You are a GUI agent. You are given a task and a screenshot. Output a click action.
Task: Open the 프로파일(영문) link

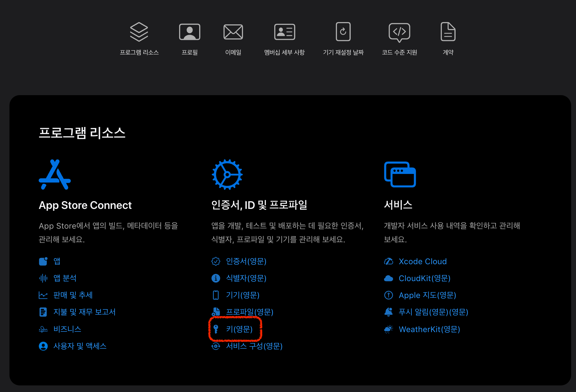[250, 312]
